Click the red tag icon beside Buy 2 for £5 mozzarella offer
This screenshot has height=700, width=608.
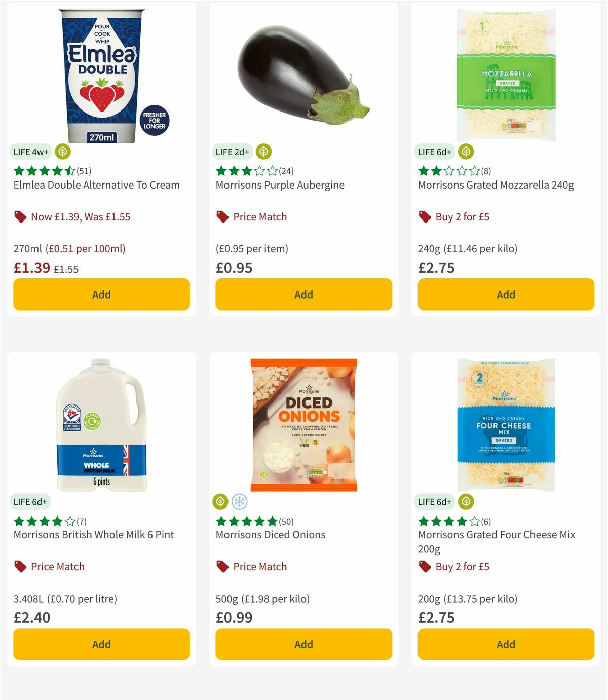424,216
